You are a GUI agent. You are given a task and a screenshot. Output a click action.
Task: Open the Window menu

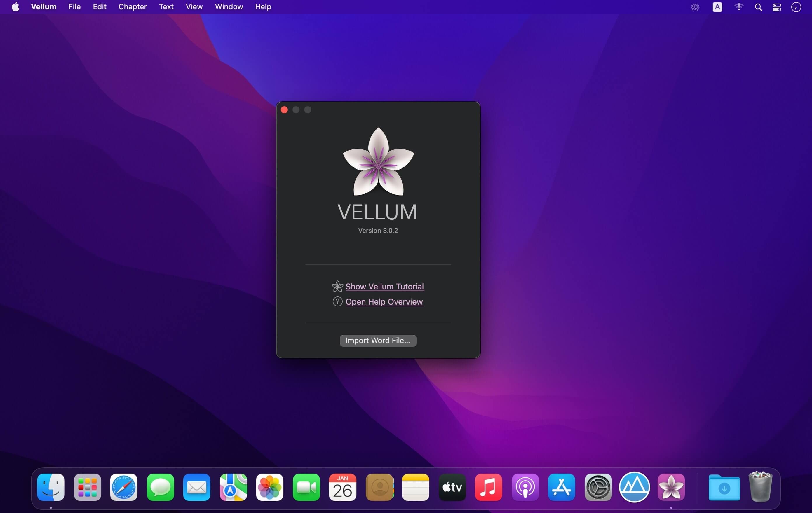(228, 7)
